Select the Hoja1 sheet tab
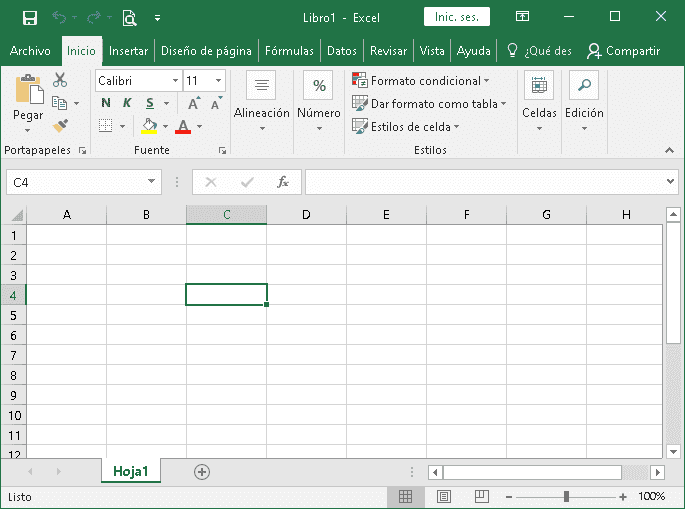The height and width of the screenshot is (509, 685). [x=131, y=472]
